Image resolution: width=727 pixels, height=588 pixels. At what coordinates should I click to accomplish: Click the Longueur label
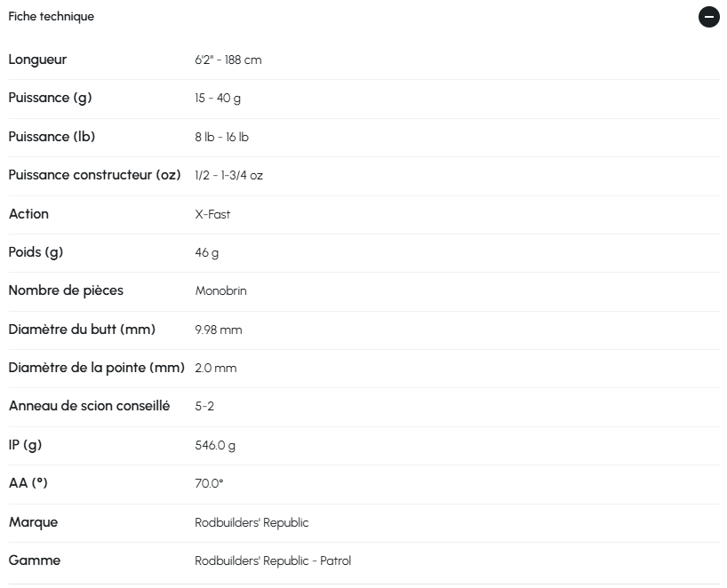coord(37,60)
